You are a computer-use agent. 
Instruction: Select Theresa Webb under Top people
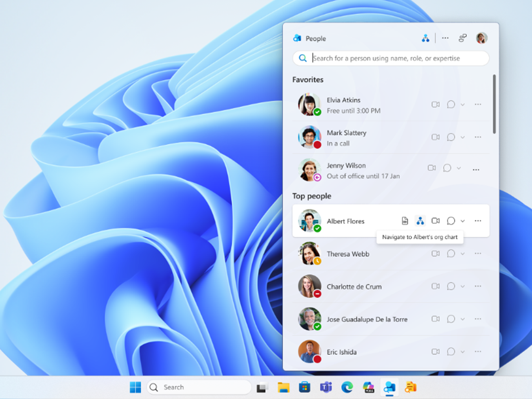[348, 254]
